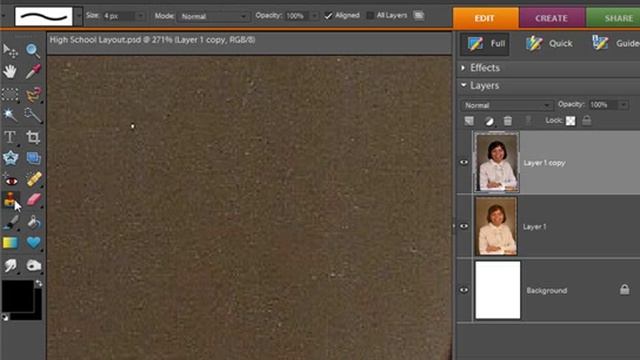Click the options bar Opacity field
640x360 pixels.
[297, 16]
